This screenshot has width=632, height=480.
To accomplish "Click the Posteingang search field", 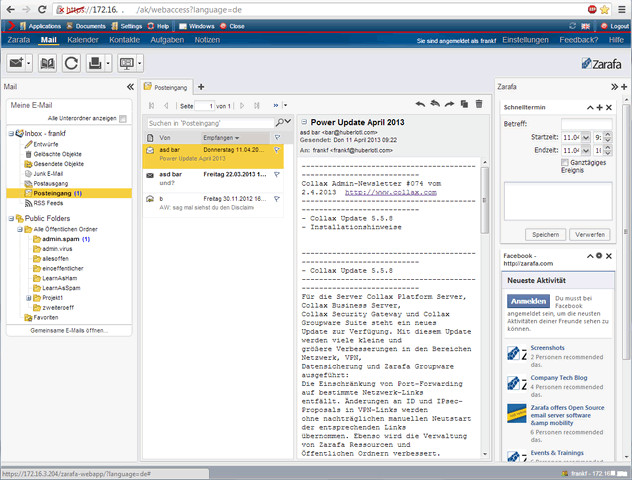I will point(211,123).
